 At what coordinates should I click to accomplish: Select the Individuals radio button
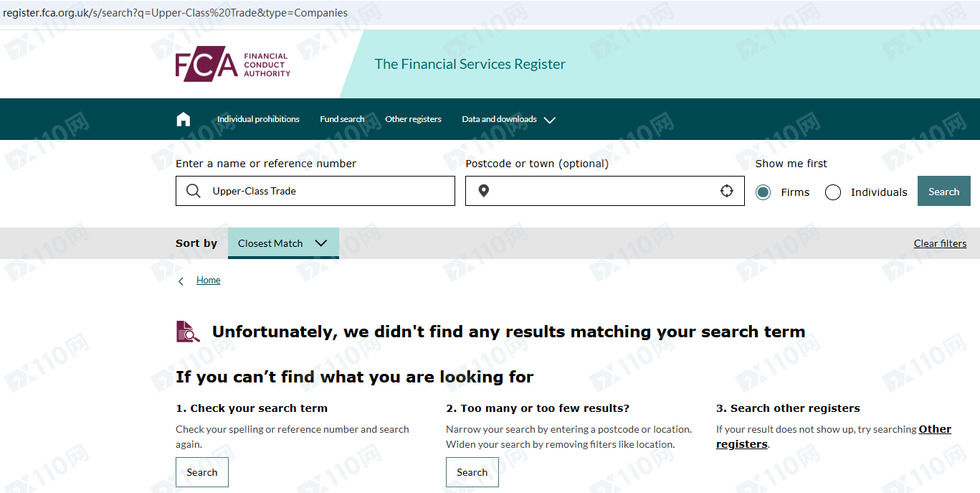[833, 192]
